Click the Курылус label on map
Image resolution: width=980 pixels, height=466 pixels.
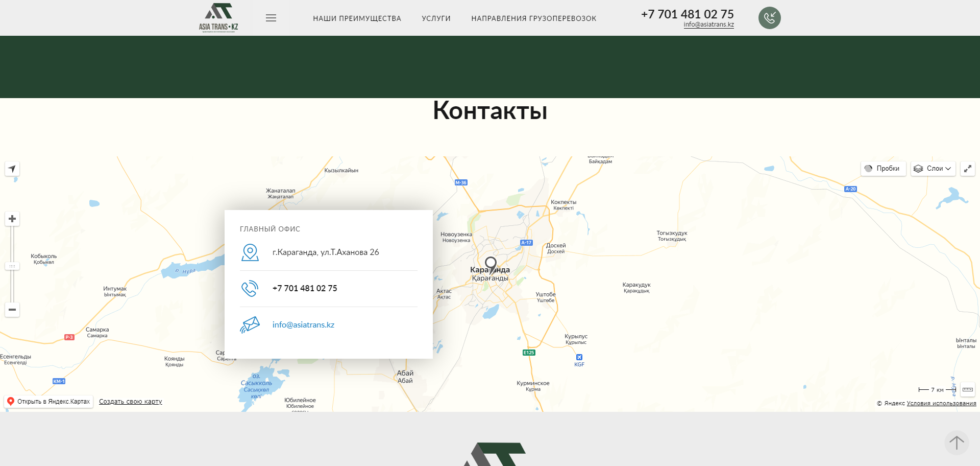(x=576, y=339)
